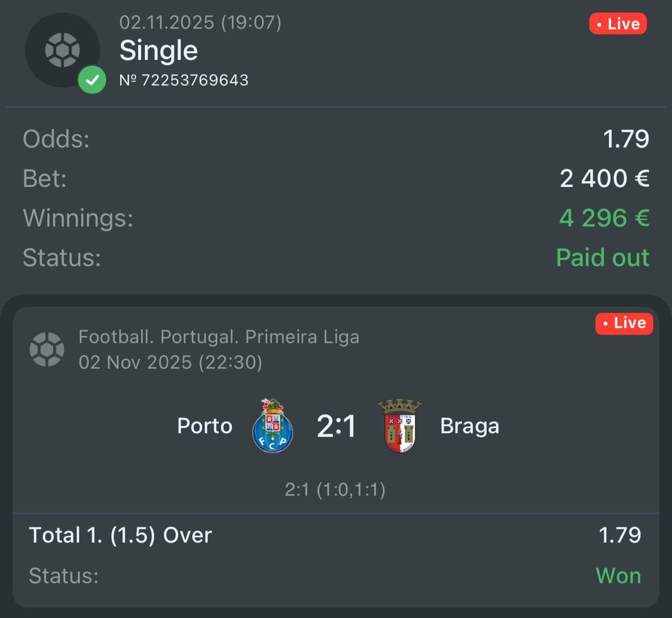Click the Football. Portugal. Primeira Liga label
Image resolution: width=672 pixels, height=618 pixels.
[x=219, y=337]
